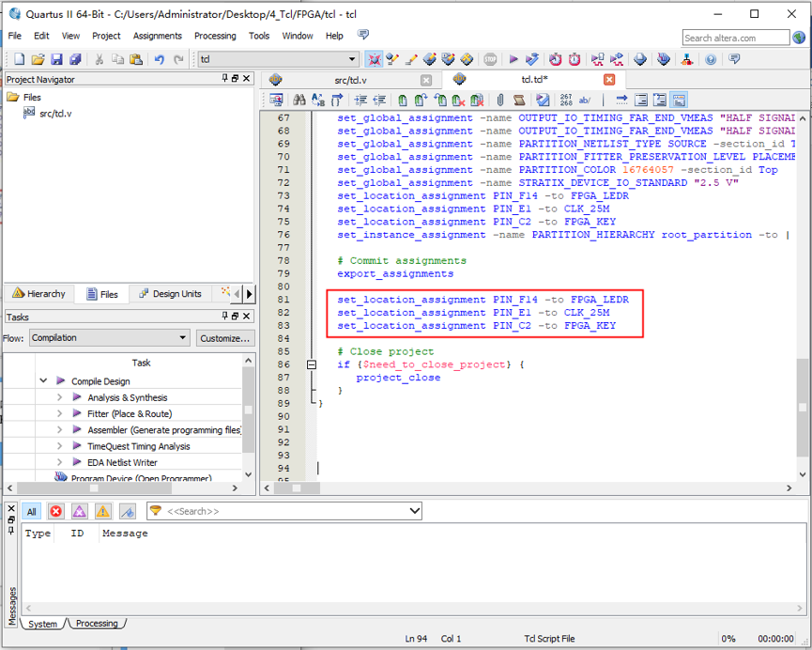
Task: Open the tcl project revision dropdown
Action: pos(277,59)
